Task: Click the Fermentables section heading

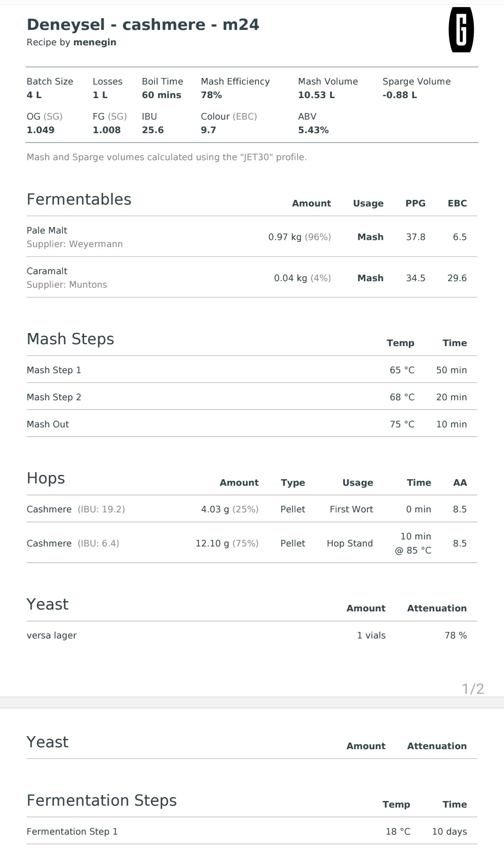Action: (x=79, y=199)
